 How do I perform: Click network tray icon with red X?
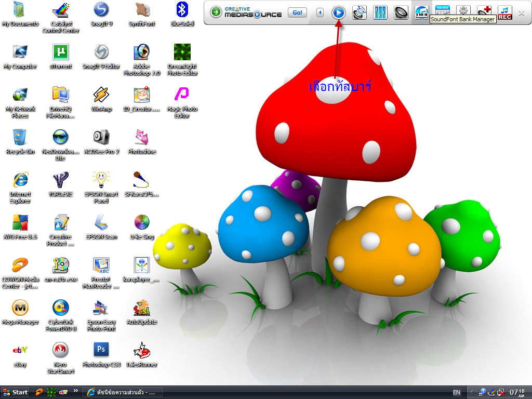tap(501, 393)
